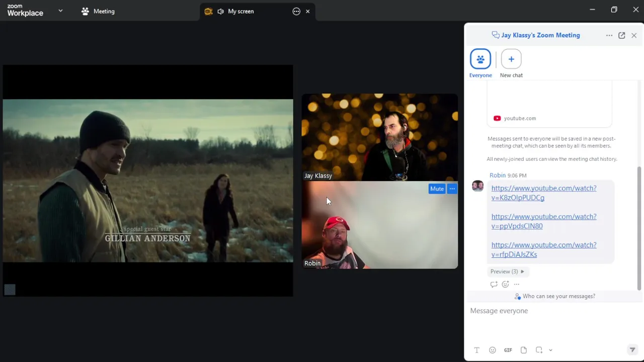The width and height of the screenshot is (644, 362).
Task: Open the Zoom Workplace dropdown arrow
Action: [x=60, y=11]
